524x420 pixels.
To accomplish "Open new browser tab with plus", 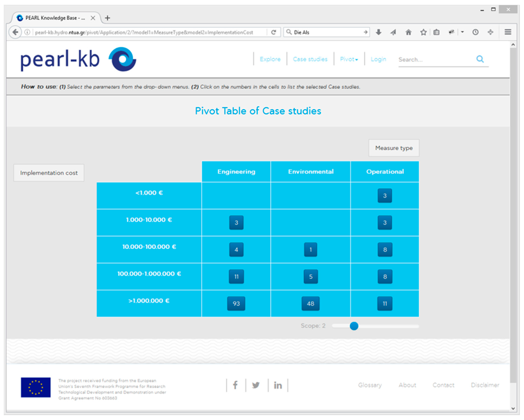I will click(x=107, y=18).
